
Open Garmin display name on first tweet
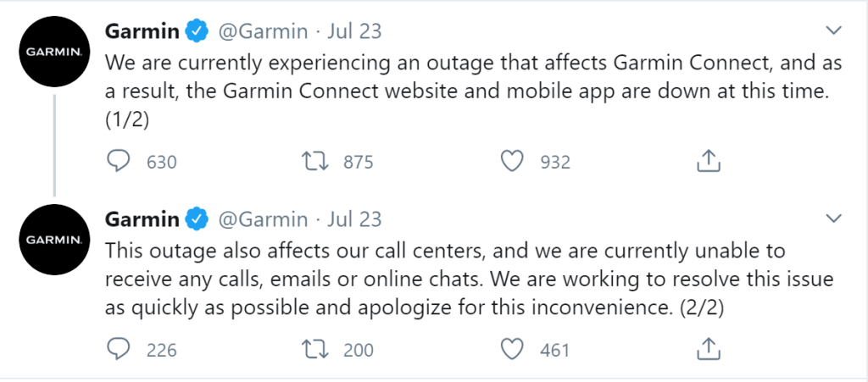click(x=142, y=32)
